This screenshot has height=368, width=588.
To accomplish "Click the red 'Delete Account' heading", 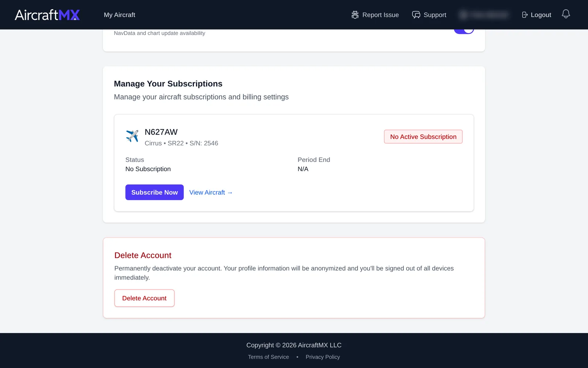I will coord(143,255).
